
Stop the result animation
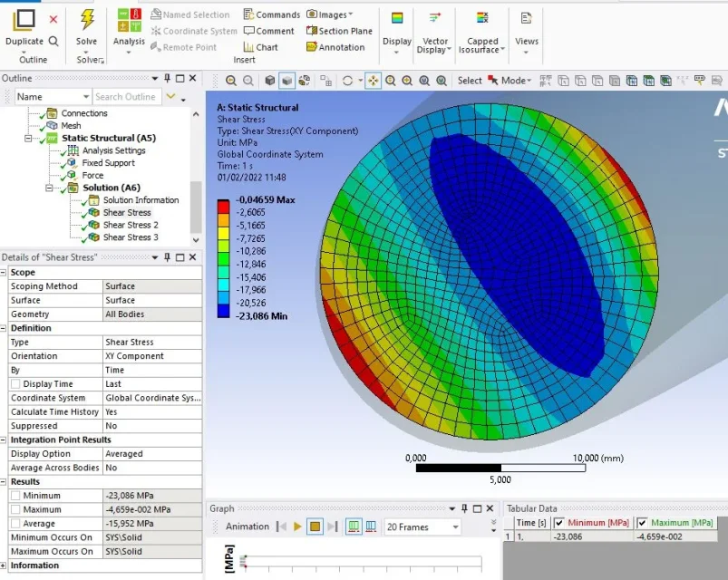tap(315, 527)
